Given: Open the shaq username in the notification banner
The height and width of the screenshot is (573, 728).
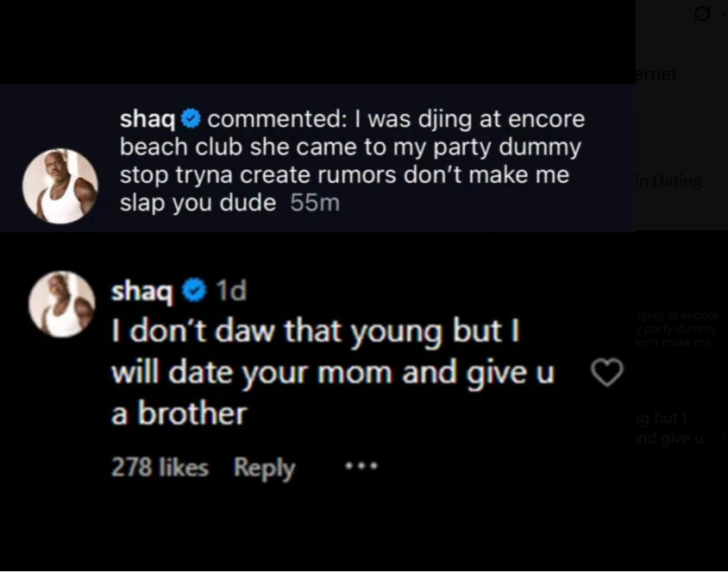Looking at the screenshot, I should [147, 119].
